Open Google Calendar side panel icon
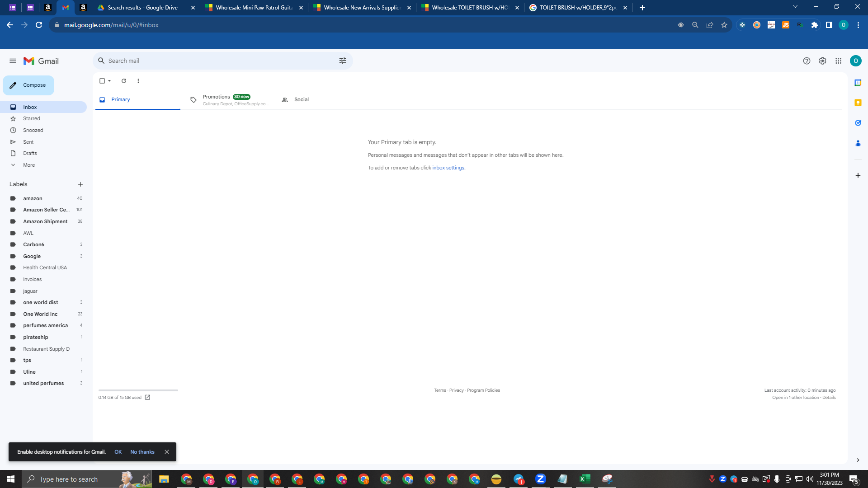The image size is (868, 488). [x=858, y=83]
